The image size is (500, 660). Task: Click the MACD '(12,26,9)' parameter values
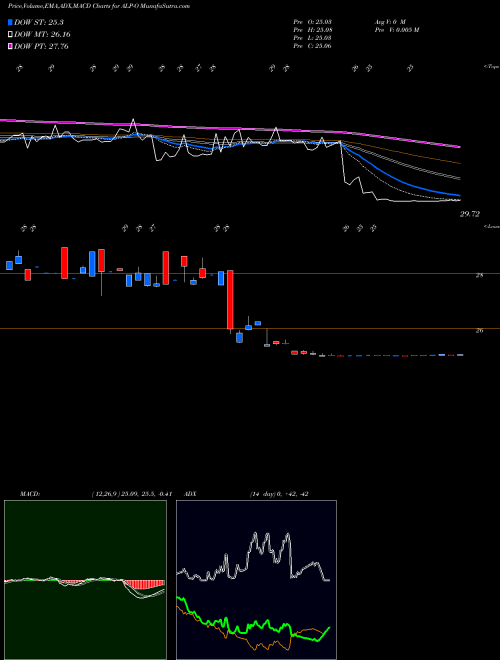coord(131,494)
